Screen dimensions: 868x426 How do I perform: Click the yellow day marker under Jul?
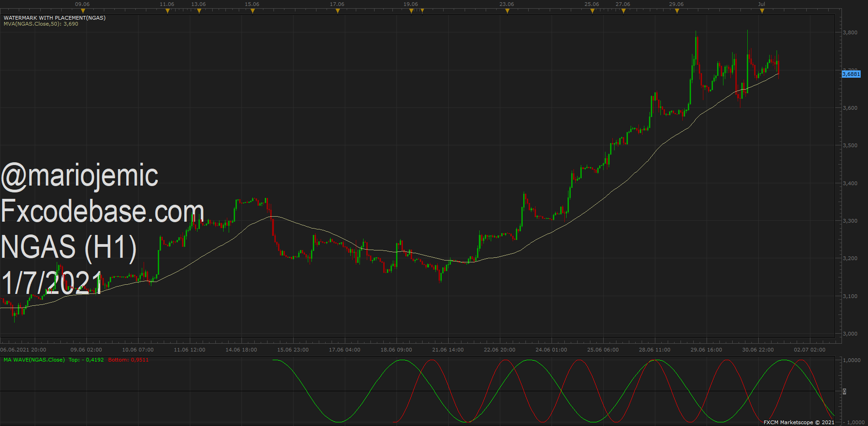tap(762, 11)
